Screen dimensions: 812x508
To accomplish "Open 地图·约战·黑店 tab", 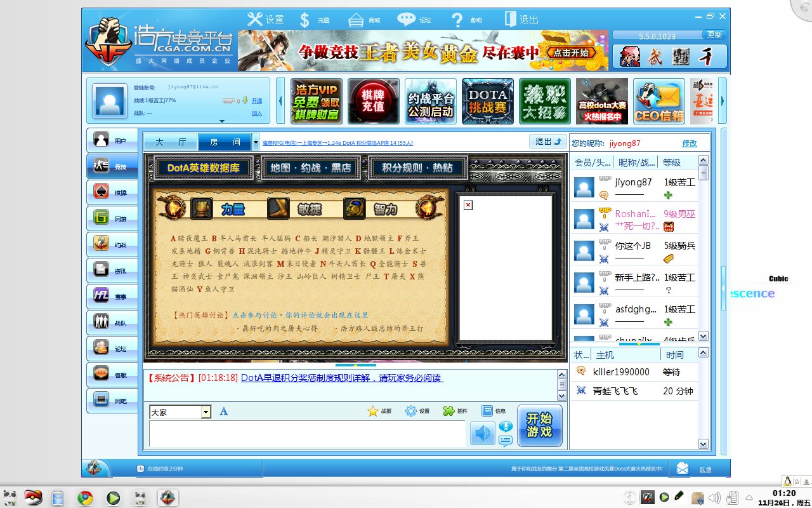I will (310, 168).
